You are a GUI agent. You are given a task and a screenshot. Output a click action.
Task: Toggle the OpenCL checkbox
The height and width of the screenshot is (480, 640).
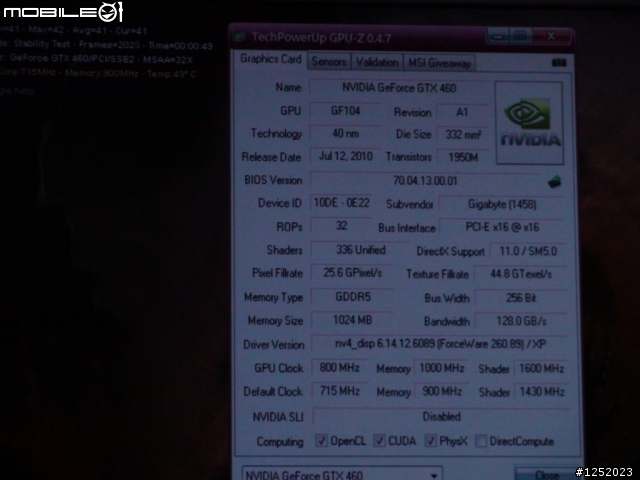[x=321, y=440]
